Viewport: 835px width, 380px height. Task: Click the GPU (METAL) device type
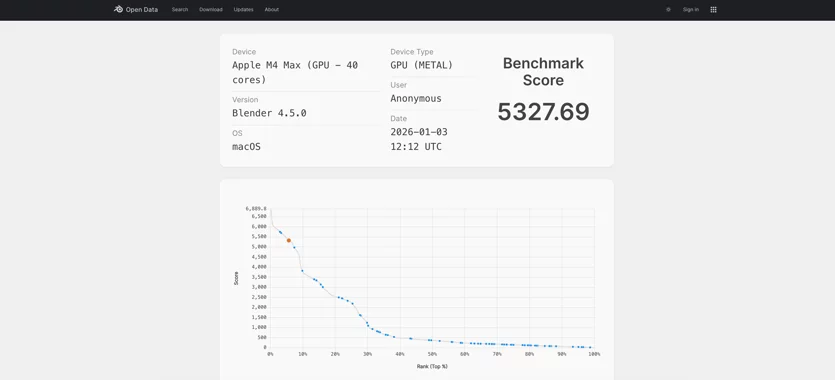[421, 65]
